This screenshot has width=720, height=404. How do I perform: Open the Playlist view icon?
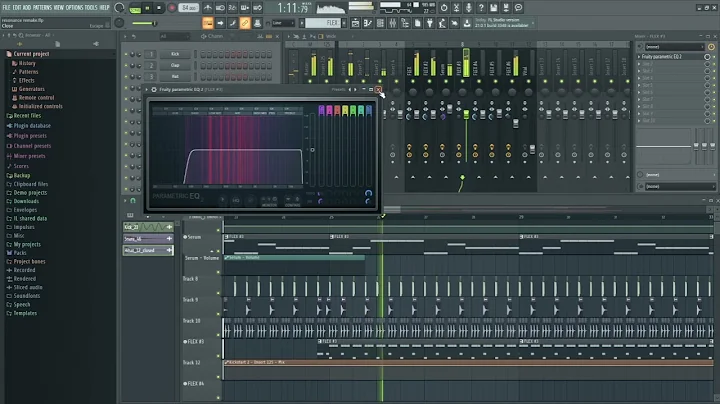coord(355,23)
